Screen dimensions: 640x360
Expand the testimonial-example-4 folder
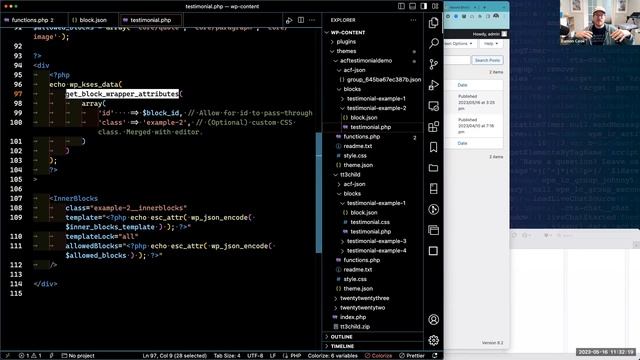[376, 251]
